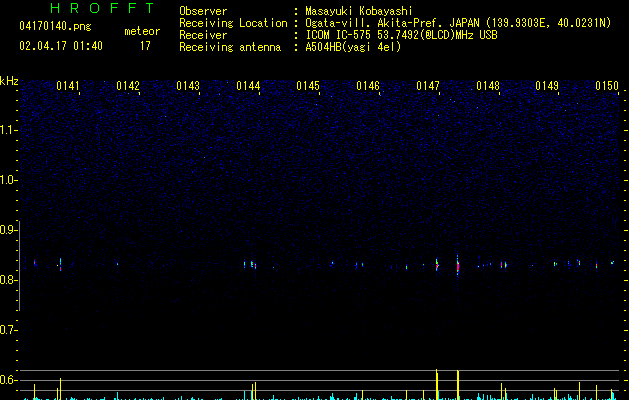
Task: Click the gray frequency range bar near 0.8
Action: (x=19, y=266)
